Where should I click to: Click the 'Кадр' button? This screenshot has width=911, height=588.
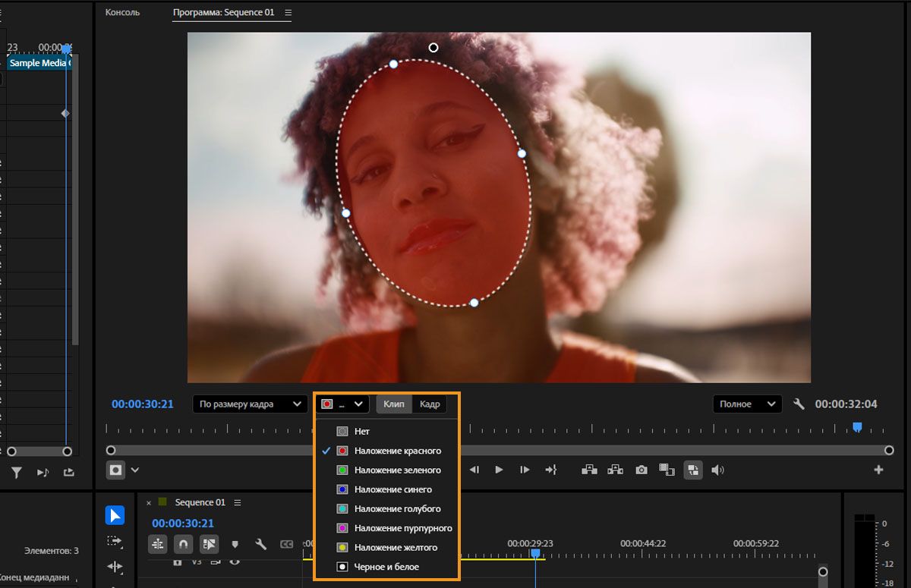430,404
